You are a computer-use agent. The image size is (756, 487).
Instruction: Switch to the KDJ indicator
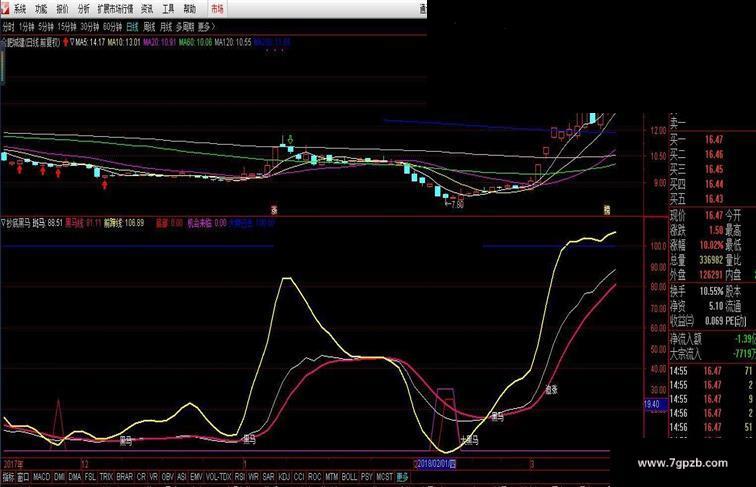[x=284, y=477]
